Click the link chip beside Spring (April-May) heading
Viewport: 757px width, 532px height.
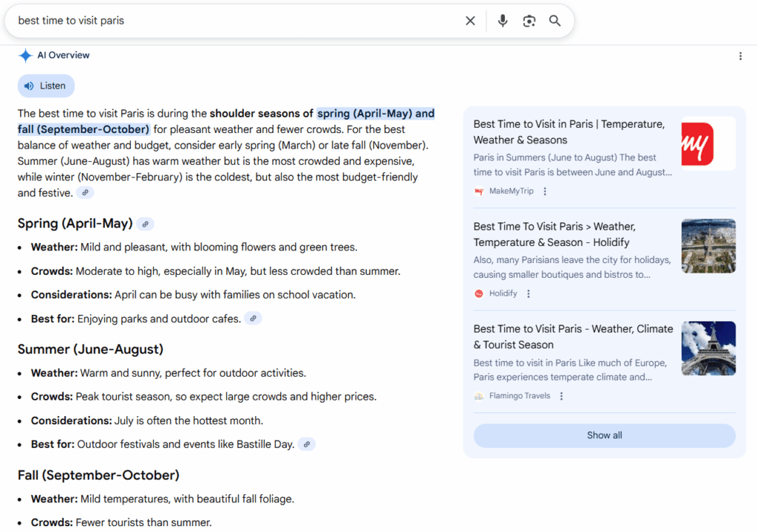pyautogui.click(x=145, y=223)
